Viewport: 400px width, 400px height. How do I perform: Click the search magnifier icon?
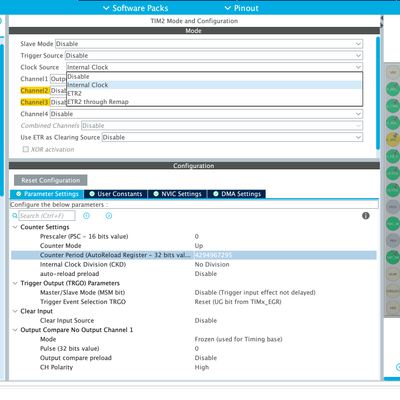(x=15, y=216)
